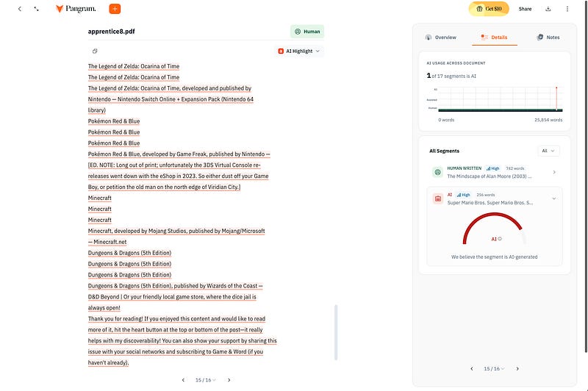
Task: Toggle the expand view diagonal arrows icon
Action: click(36, 9)
